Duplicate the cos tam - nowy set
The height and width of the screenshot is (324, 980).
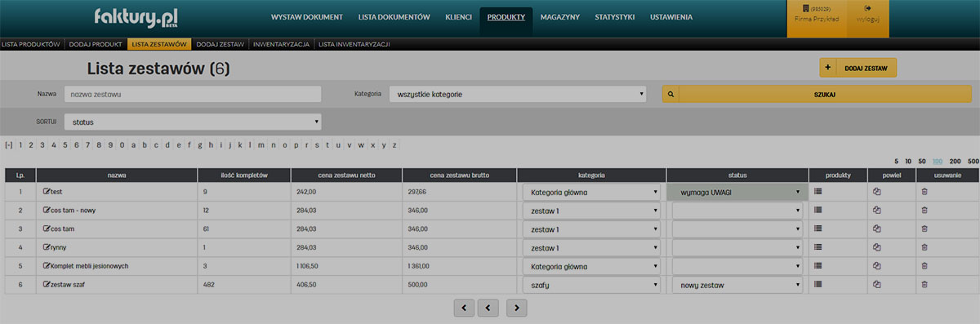[x=876, y=211]
